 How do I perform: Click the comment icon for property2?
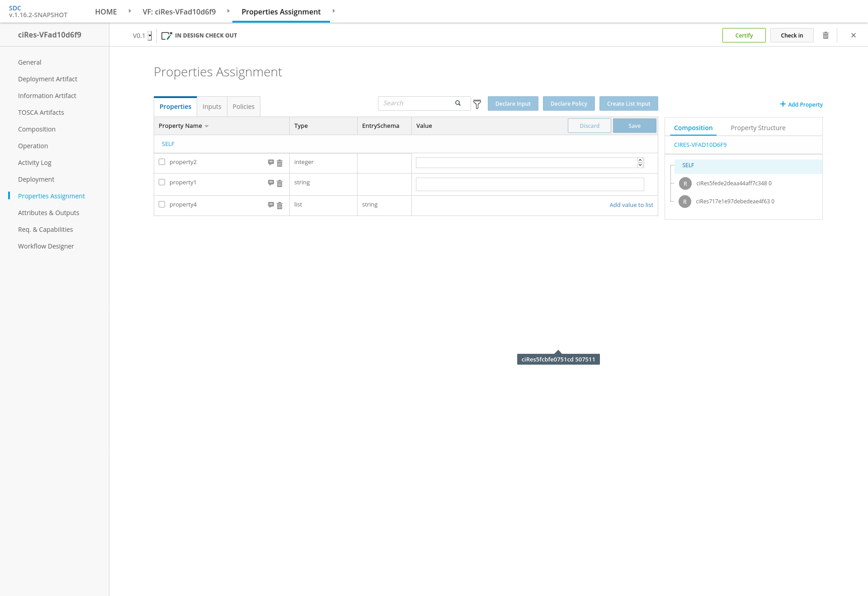tap(271, 162)
